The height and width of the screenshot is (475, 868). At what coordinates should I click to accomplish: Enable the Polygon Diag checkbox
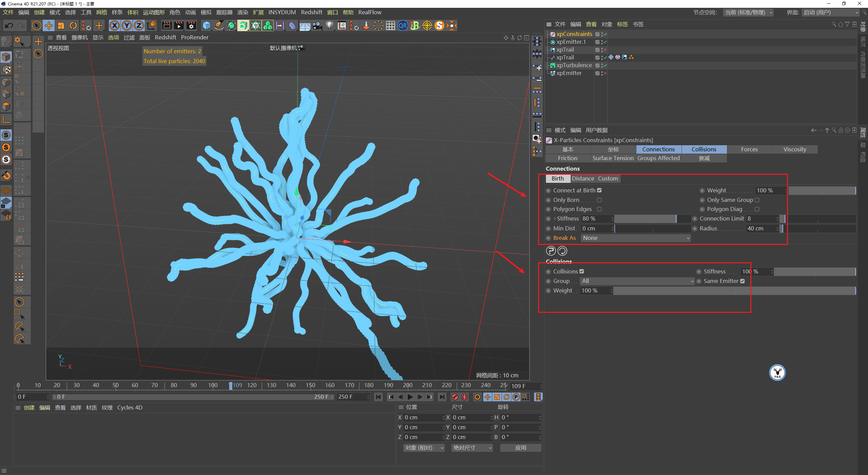[757, 209]
